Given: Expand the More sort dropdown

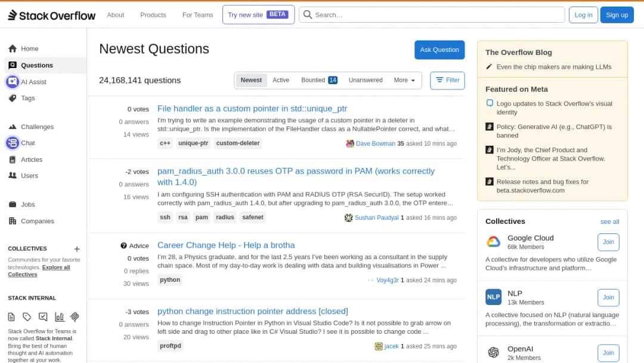Looking at the screenshot, I should (x=404, y=80).
